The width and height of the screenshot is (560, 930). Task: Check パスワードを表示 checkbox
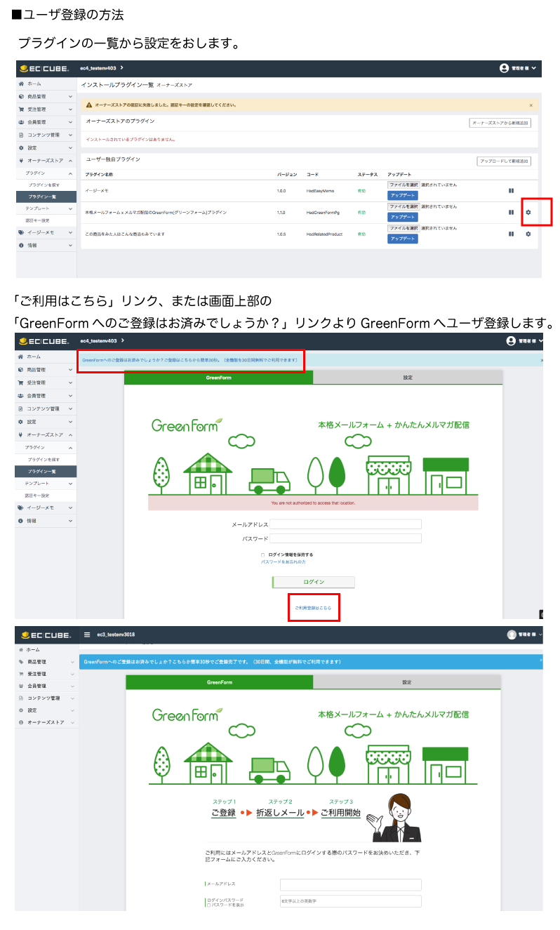pyautogui.click(x=208, y=905)
